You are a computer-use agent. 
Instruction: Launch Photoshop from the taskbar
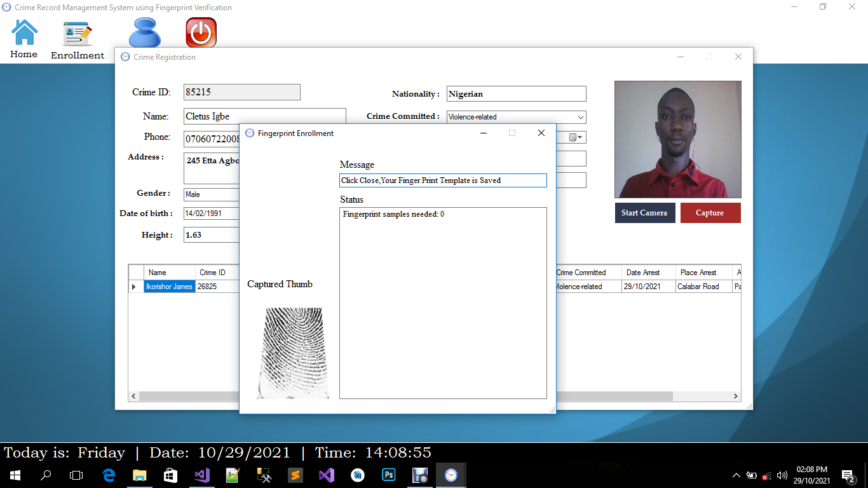coord(388,475)
